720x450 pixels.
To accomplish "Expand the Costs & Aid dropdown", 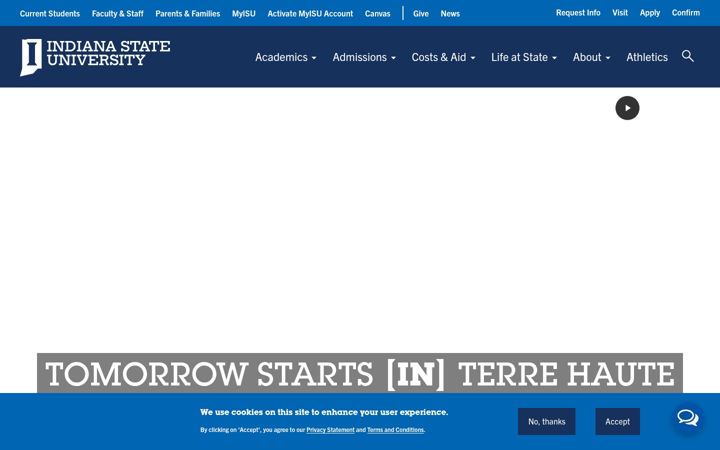I will pyautogui.click(x=443, y=57).
